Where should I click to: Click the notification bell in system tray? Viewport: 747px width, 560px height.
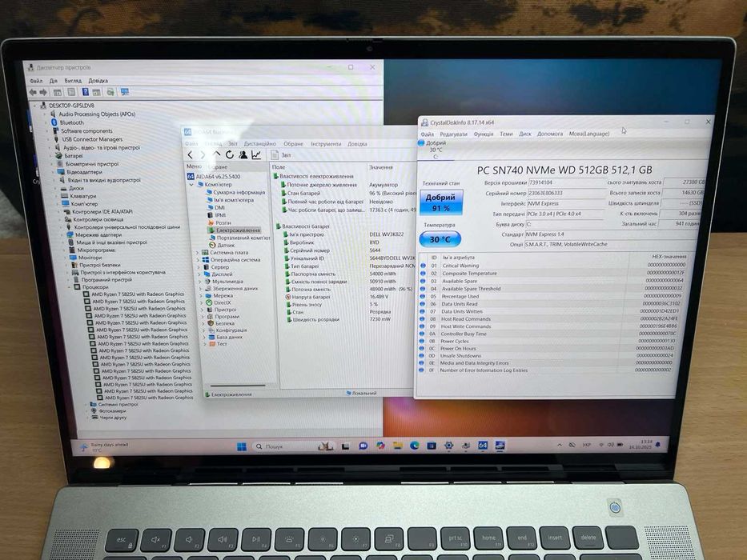[x=658, y=444]
